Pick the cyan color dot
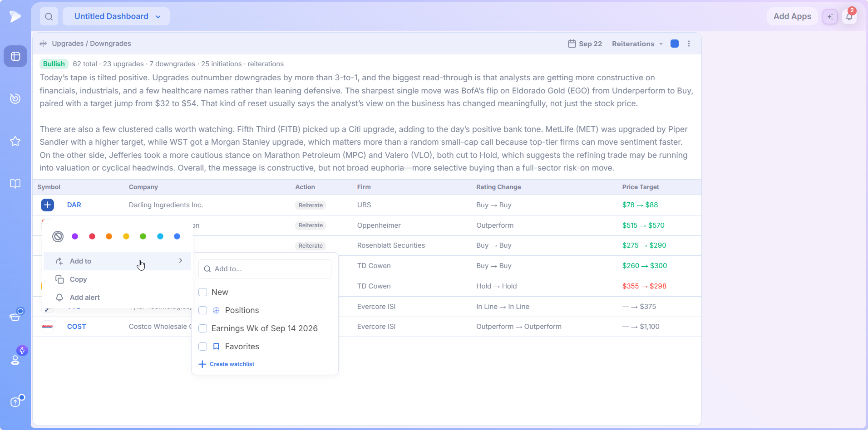This screenshot has width=868, height=430. tap(160, 236)
